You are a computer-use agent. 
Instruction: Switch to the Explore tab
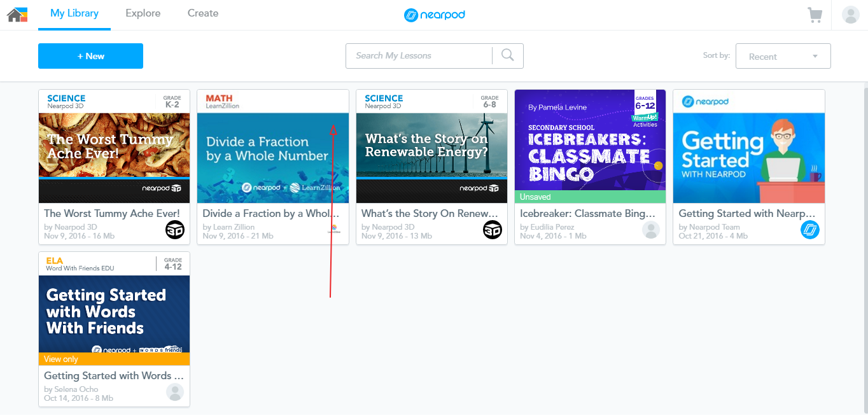[143, 13]
